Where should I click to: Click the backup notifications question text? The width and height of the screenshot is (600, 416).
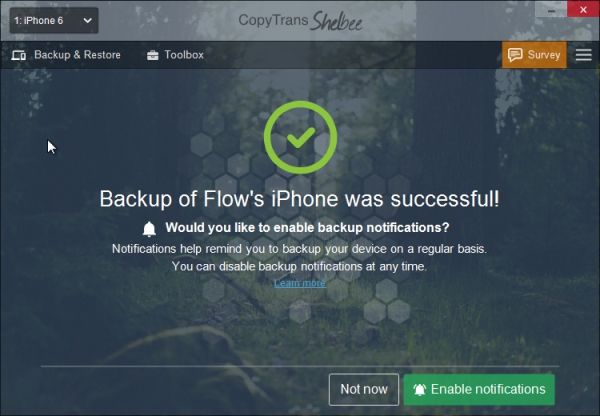(307, 227)
